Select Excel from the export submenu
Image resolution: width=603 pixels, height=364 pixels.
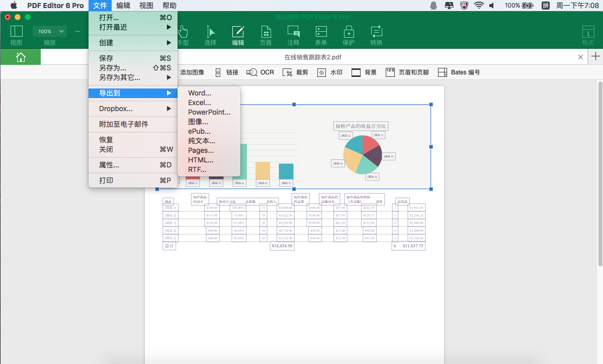(x=200, y=102)
